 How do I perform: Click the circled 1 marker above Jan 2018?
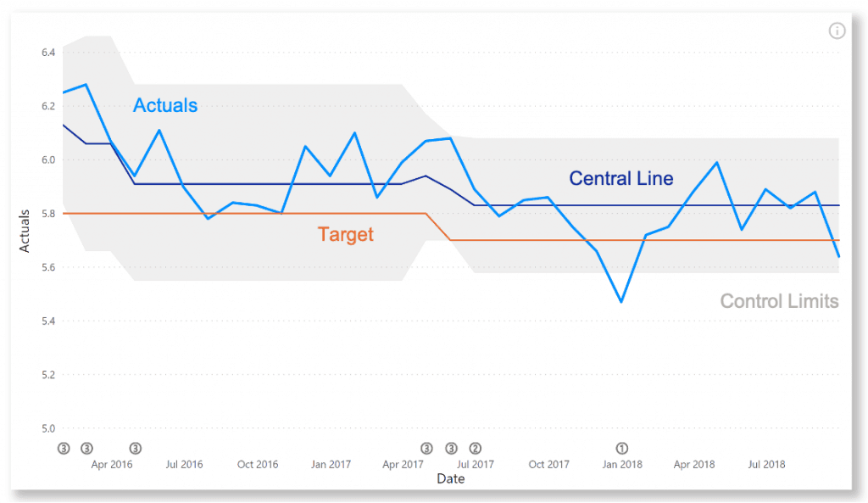[x=621, y=448]
